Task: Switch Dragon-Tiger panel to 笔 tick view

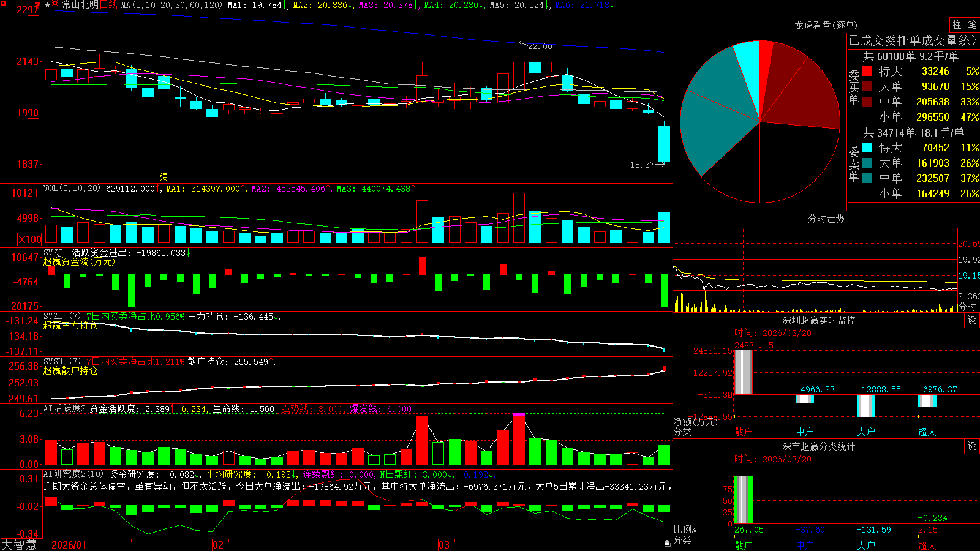Action: click(972, 25)
